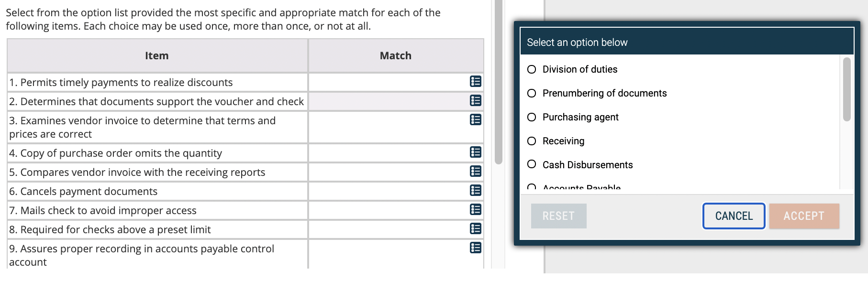Click the selector icon beside 'Cancels payment documents'

click(474, 191)
